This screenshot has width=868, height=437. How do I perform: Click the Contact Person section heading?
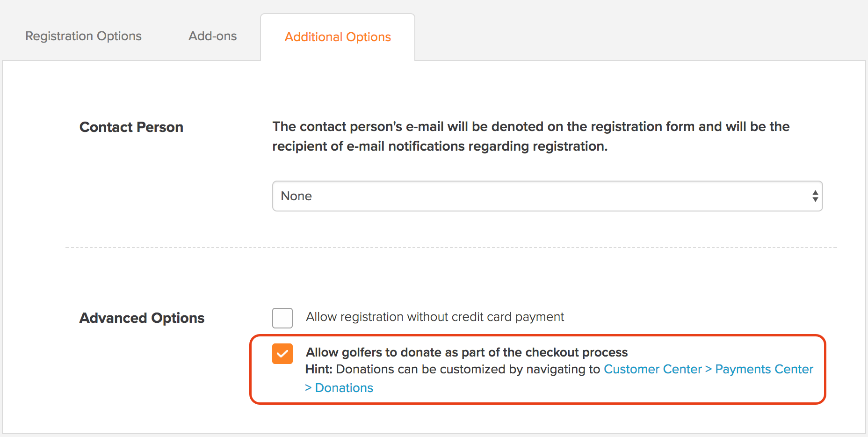(131, 127)
